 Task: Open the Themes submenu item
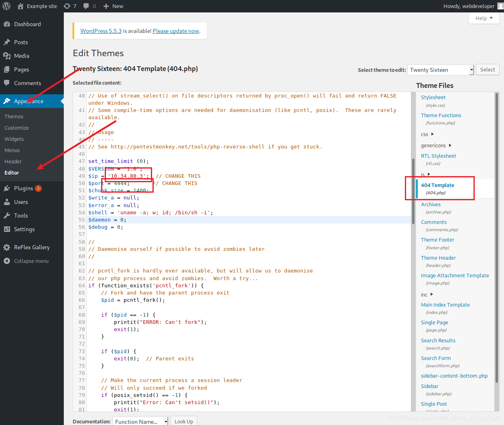coord(14,116)
